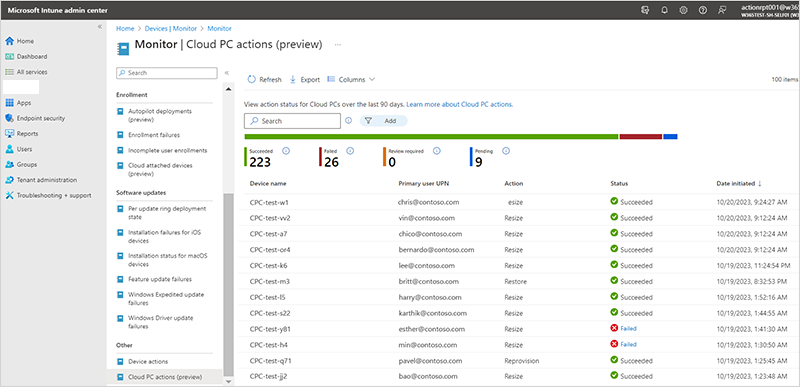Open Feature update failures report
Viewport: 800px width, 387px height.
point(160,279)
